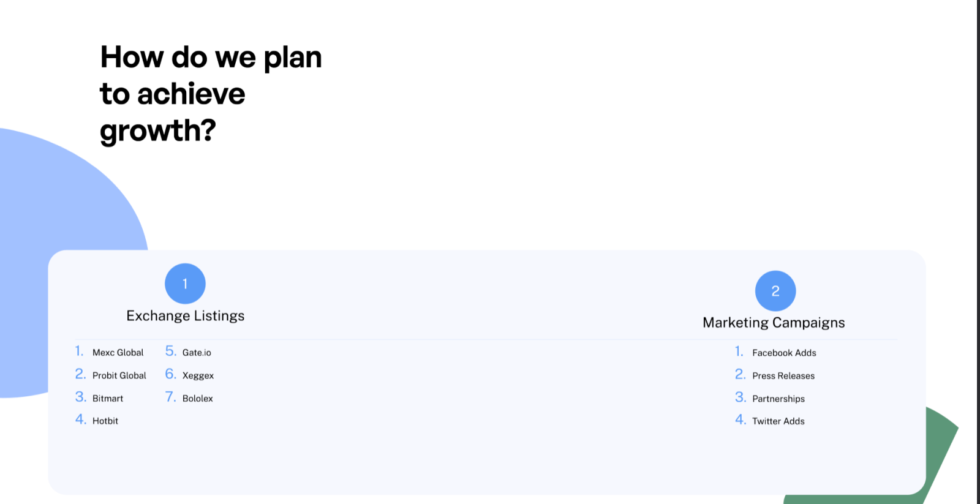
Task: Click the blue circle numbered 1
Action: pos(185,284)
